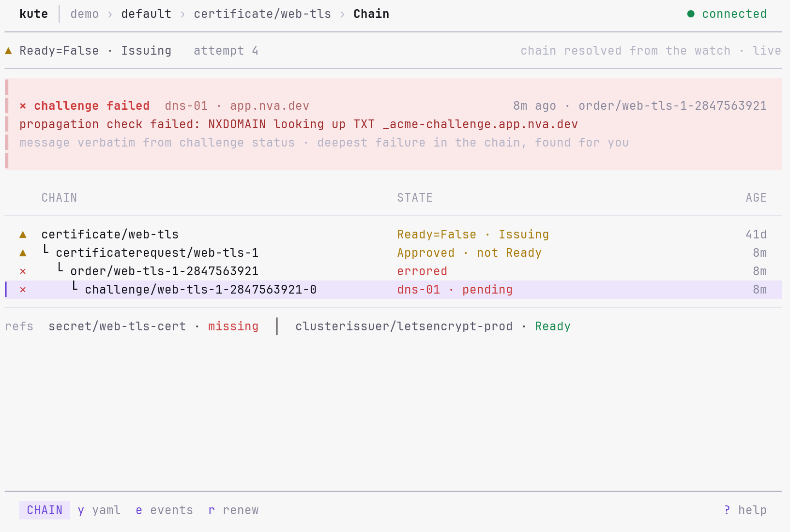Click the Ready=False · Issuing state in certificate row

pyautogui.click(x=473, y=235)
